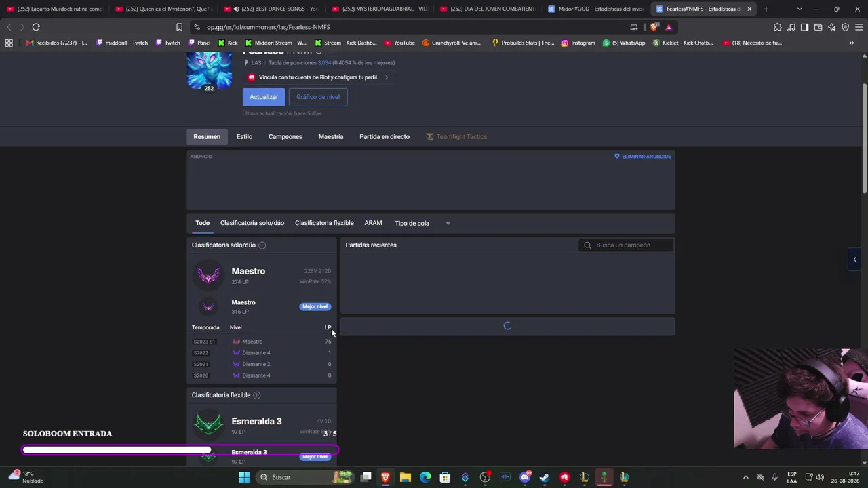Switch to the Estilo tab

click(244, 136)
